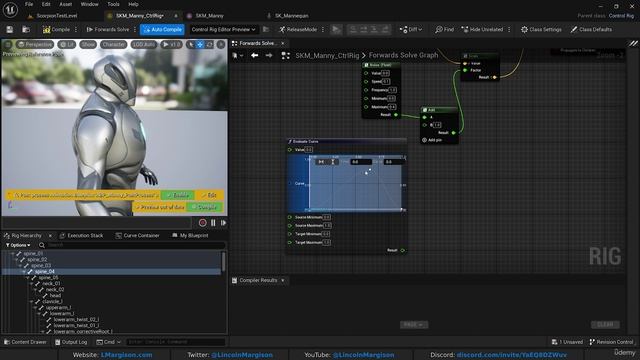
Task: Toggle Hide Unrelated nodes
Action: click(x=482, y=29)
